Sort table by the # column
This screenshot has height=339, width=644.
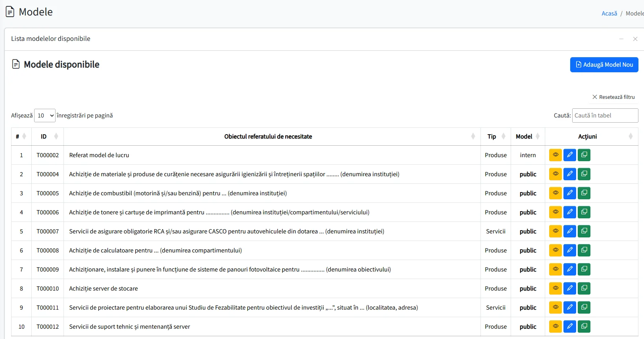(21, 137)
